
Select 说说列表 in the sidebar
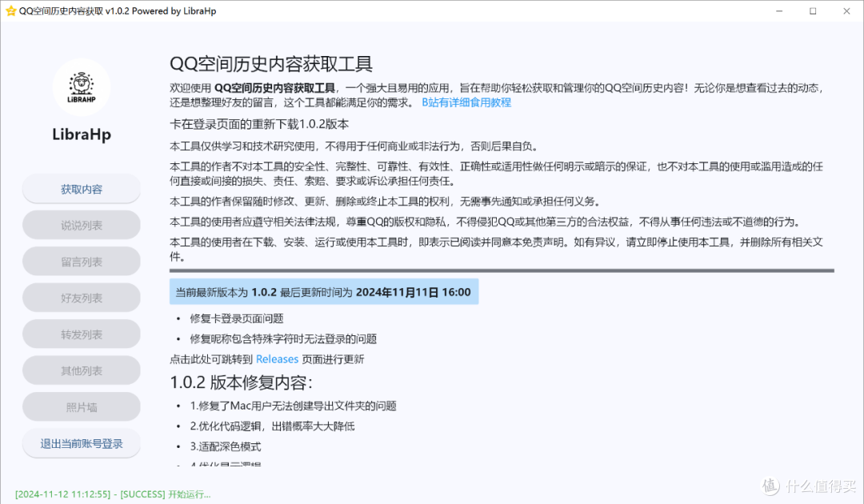(x=81, y=225)
